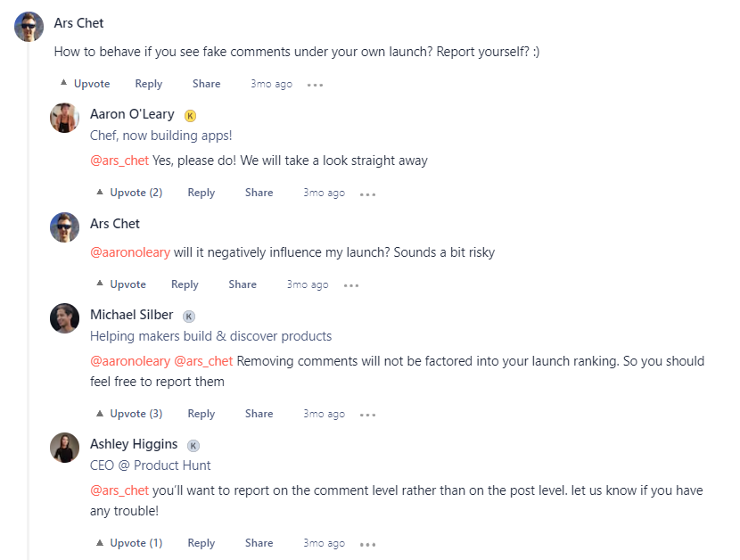Open the @ars_chet mention link

point(120,160)
